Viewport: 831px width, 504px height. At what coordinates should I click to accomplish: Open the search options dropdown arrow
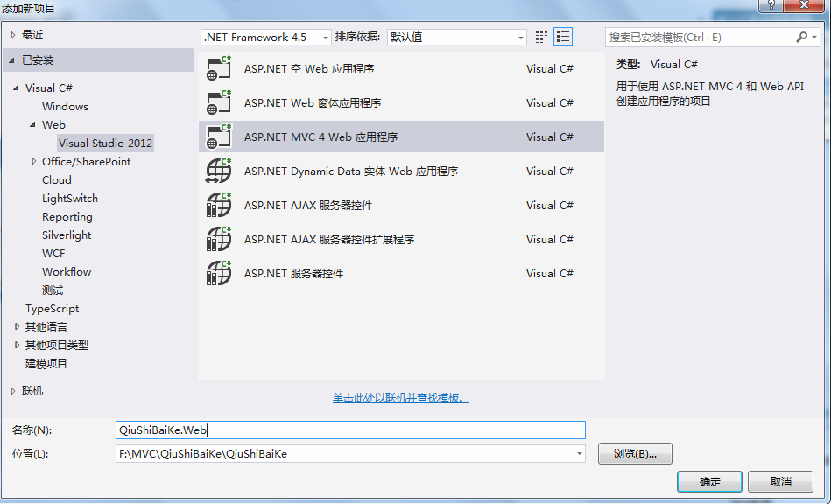click(x=814, y=37)
